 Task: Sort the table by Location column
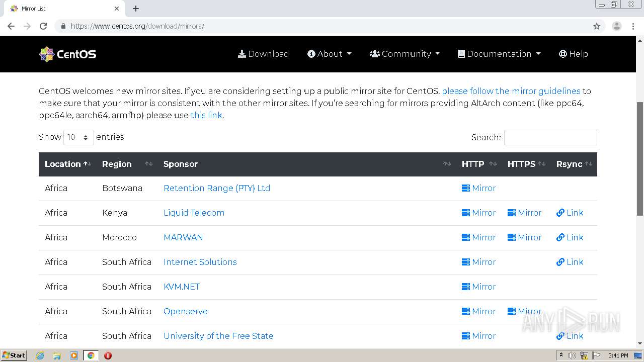(67, 164)
